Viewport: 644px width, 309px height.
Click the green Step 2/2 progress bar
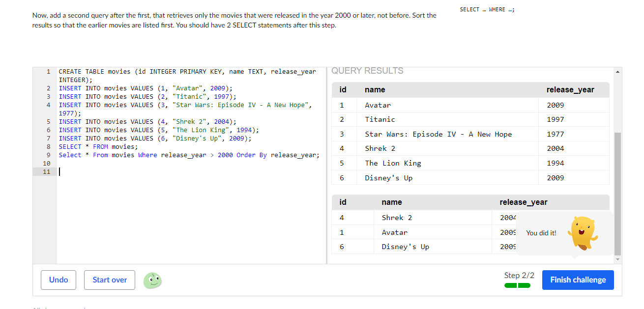pyautogui.click(x=517, y=285)
